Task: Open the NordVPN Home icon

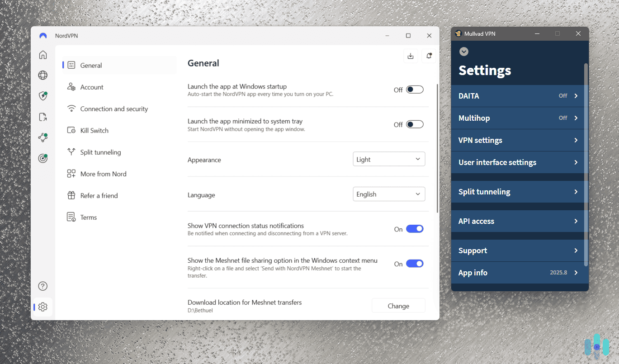Action: pyautogui.click(x=43, y=54)
